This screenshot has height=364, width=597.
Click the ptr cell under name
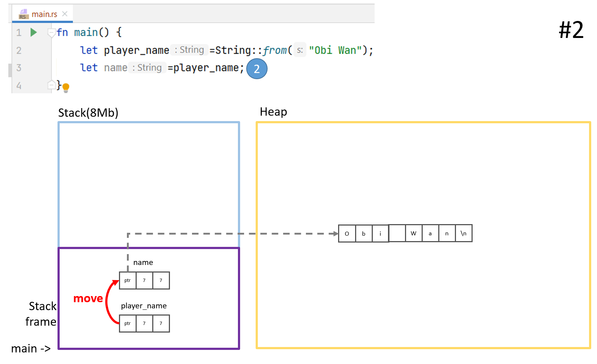point(128,281)
